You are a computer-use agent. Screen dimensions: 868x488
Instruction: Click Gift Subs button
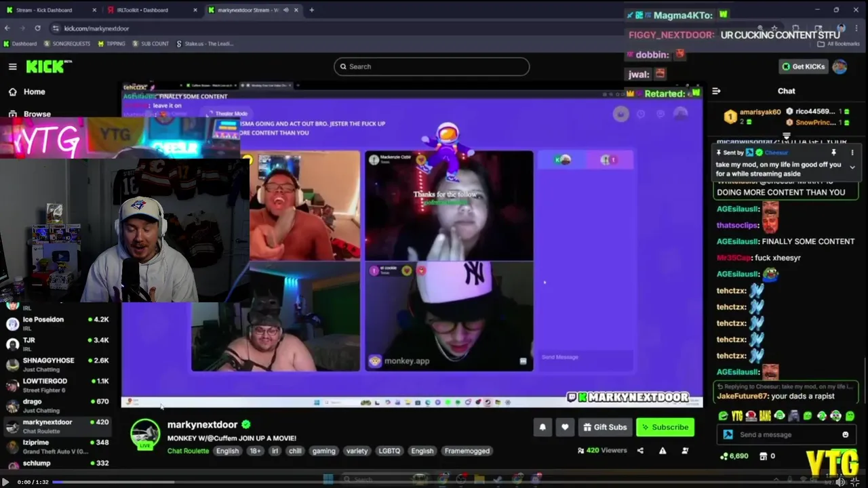[x=605, y=427]
